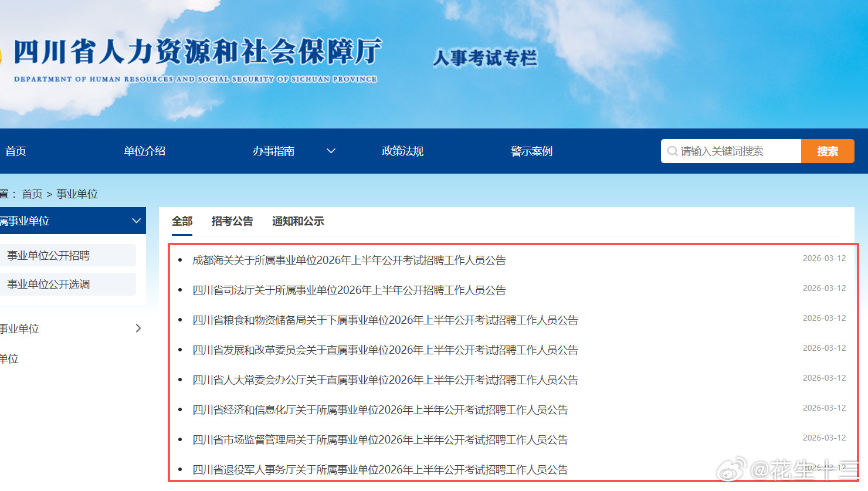Switch to the 通知和公示 tab
The height and width of the screenshot is (491, 868).
click(x=298, y=221)
